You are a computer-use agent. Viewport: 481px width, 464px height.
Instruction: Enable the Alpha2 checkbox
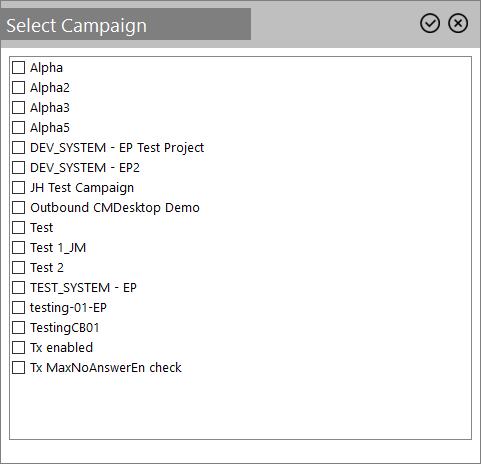click(x=18, y=87)
